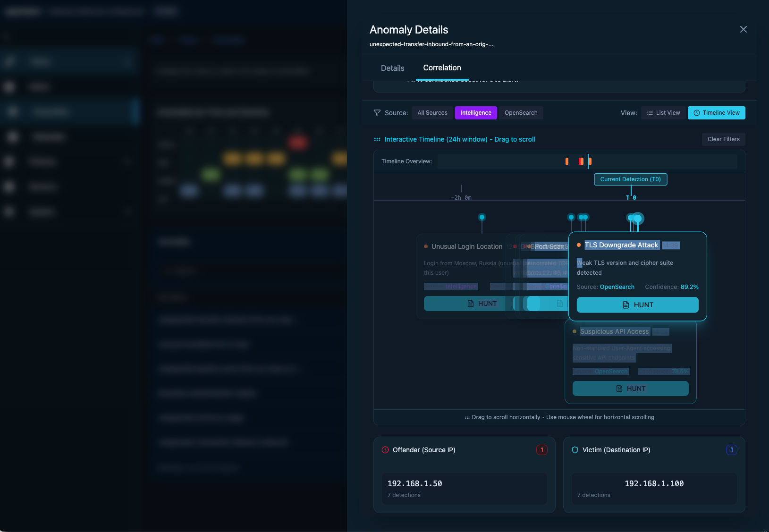Click the Clear Filters button
Image resolution: width=769 pixels, height=532 pixels.
pyautogui.click(x=723, y=139)
